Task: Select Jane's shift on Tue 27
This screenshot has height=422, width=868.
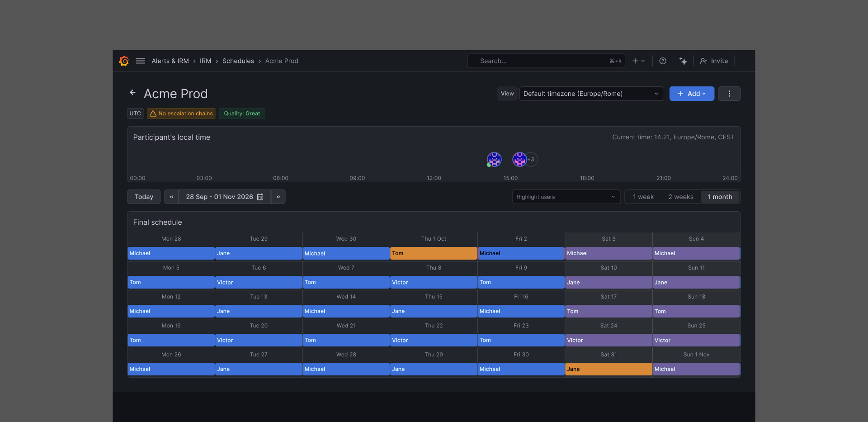Action: tap(259, 369)
